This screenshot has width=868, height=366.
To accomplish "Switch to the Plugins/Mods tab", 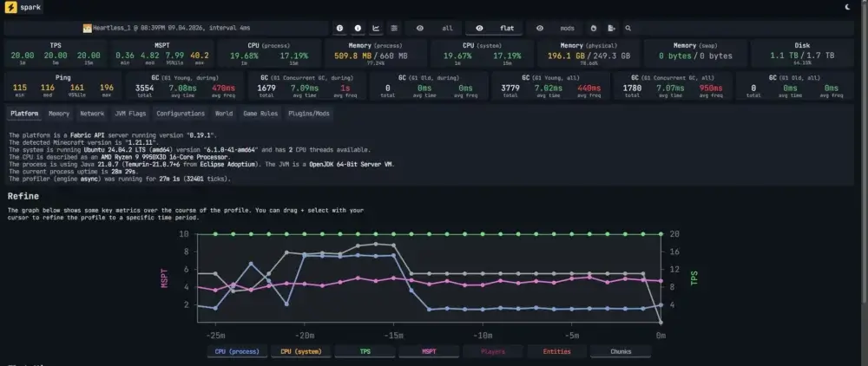I will [x=310, y=114].
